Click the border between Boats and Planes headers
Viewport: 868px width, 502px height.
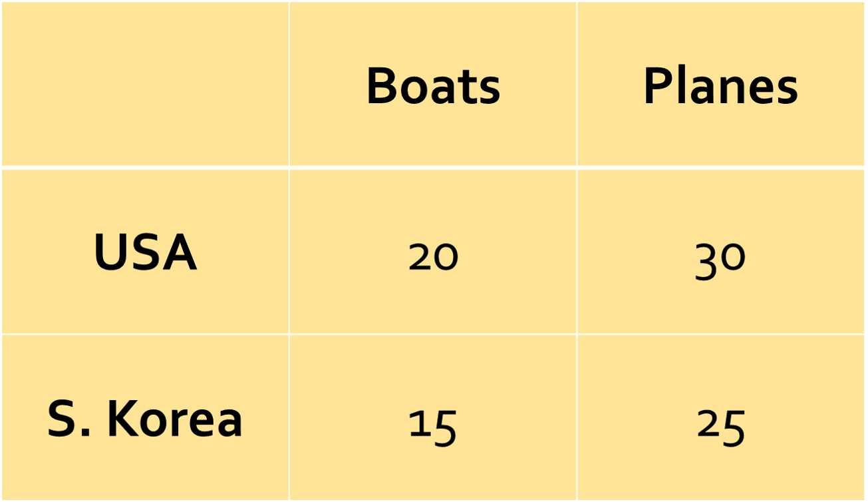tap(577, 84)
